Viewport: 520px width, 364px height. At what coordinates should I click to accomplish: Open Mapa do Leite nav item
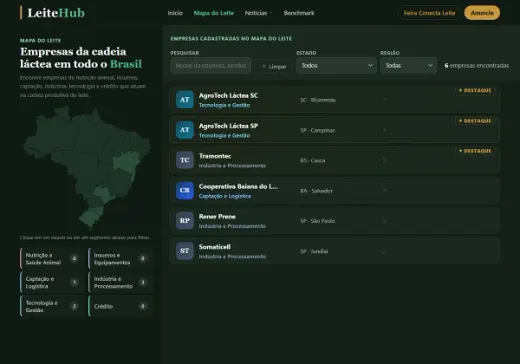214,13
